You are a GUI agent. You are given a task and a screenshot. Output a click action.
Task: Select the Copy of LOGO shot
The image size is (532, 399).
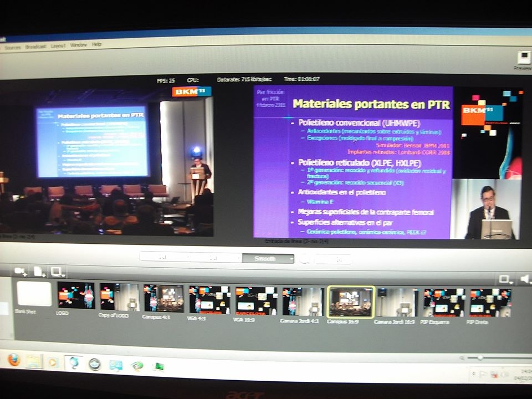[x=120, y=297]
